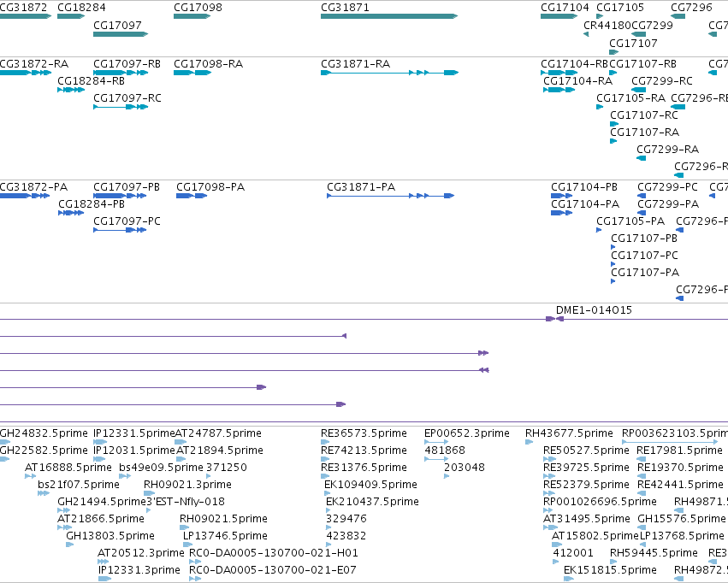Select protein CG17104-PA
Image resolution: width=728 pixels, height=583 pixels.
coord(562,214)
